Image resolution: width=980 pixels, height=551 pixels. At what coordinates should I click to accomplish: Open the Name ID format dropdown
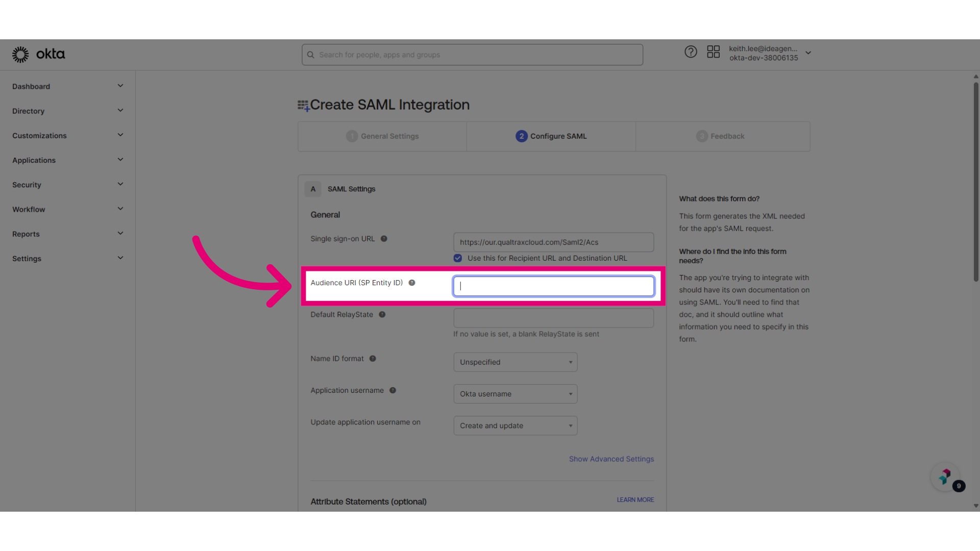tap(516, 362)
